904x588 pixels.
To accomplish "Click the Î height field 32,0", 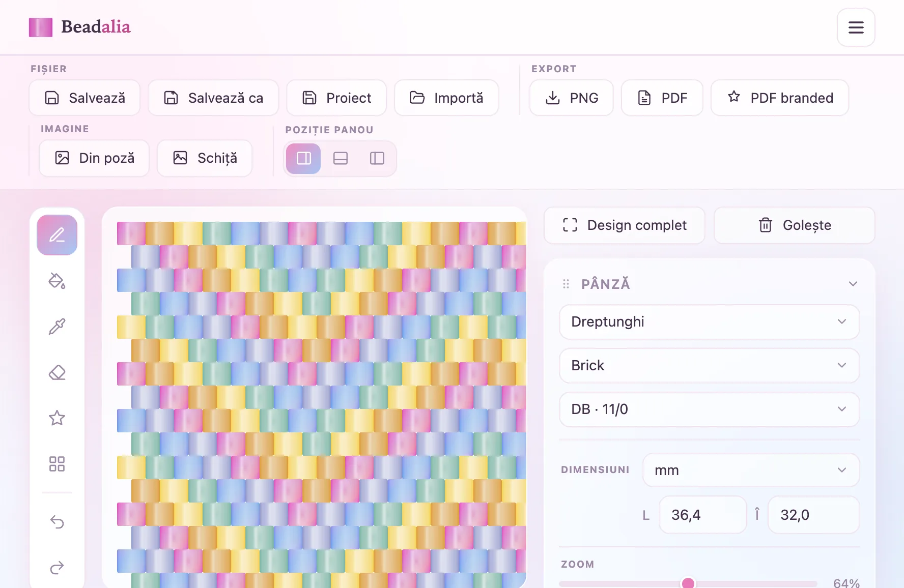I will (x=813, y=515).
